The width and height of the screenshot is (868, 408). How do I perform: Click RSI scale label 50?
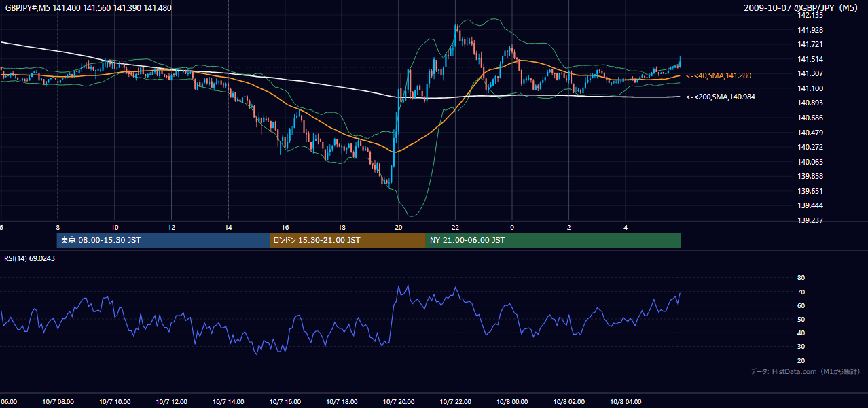click(801, 319)
